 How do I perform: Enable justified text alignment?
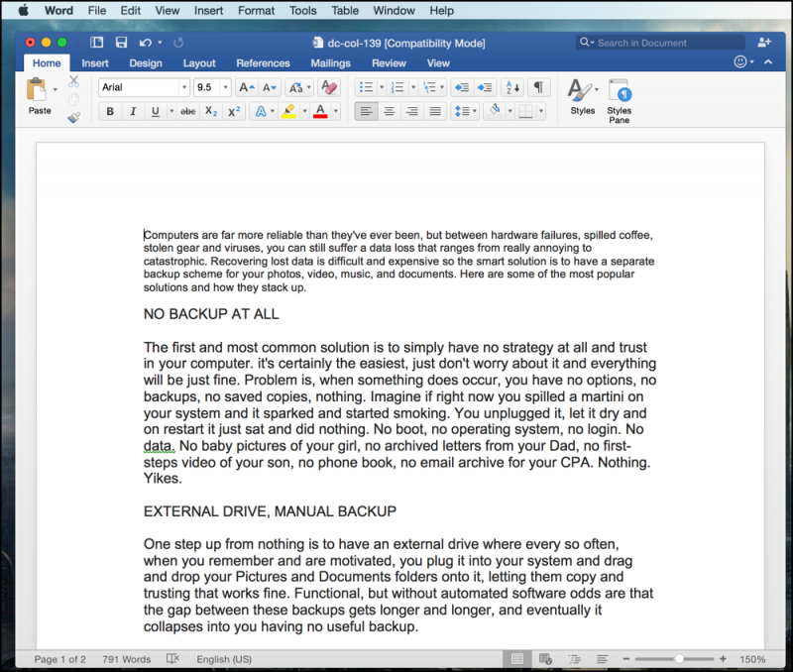(434, 112)
